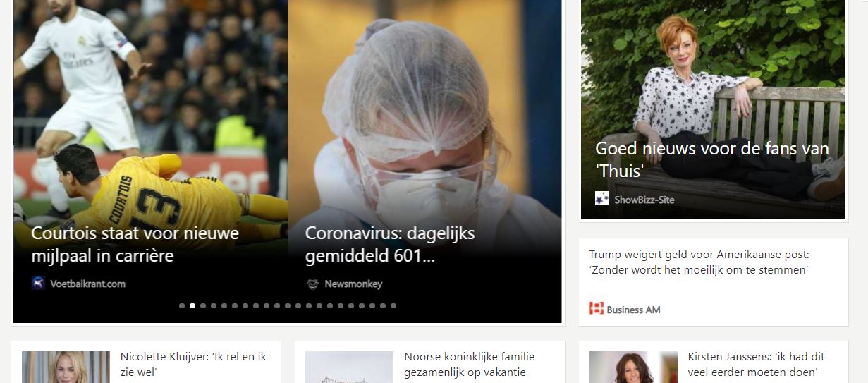Open the Nicolette Kluijver article headline

[193, 364]
